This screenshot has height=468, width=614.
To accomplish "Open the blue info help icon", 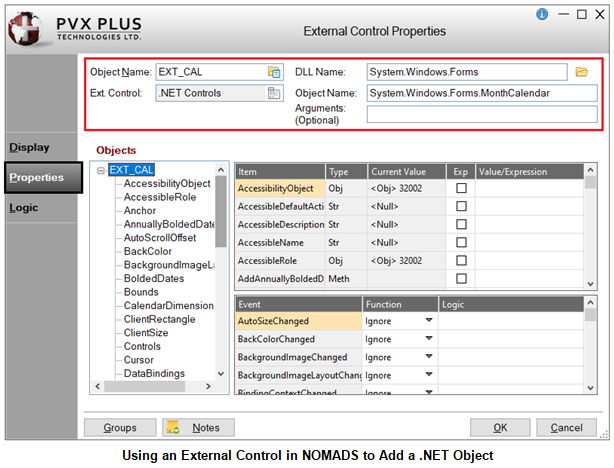I will pos(542,15).
